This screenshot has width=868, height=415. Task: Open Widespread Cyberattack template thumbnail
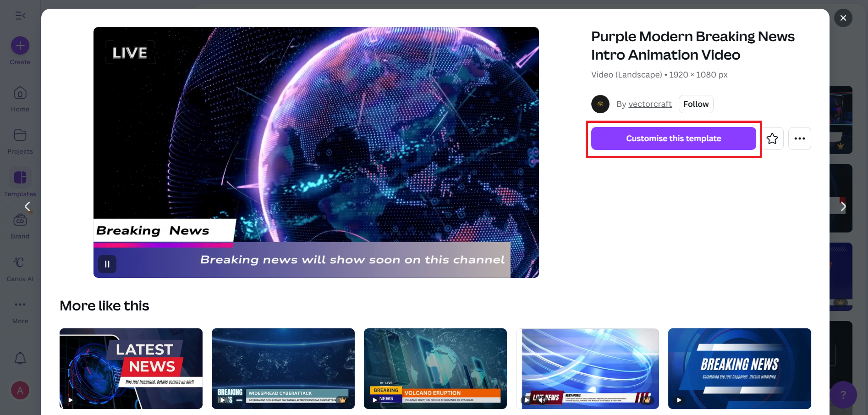click(x=283, y=369)
